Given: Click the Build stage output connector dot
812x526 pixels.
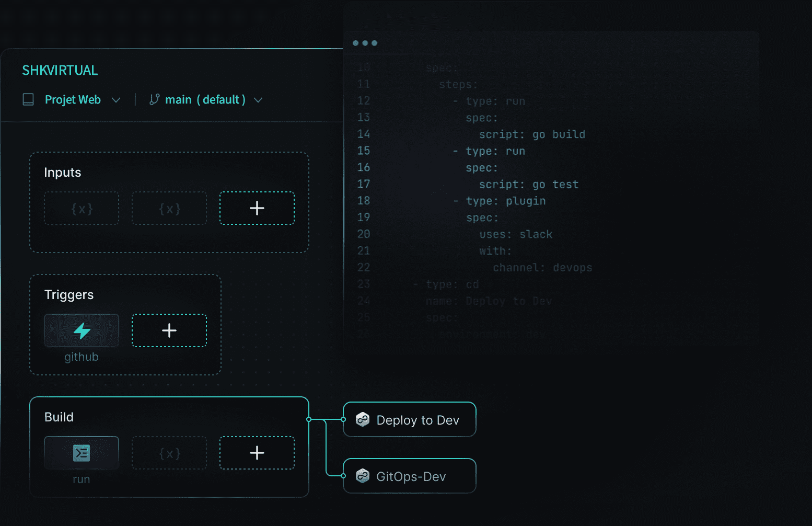Looking at the screenshot, I should point(309,419).
